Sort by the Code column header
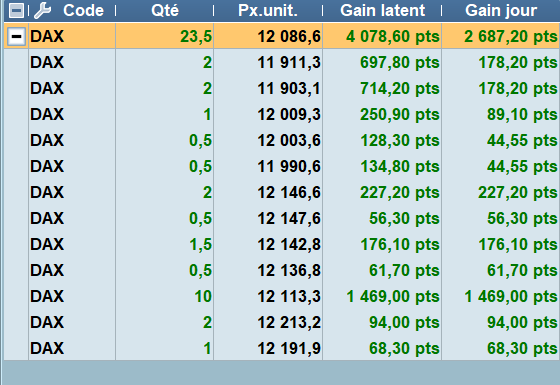This screenshot has width=560, height=385. pos(83,10)
